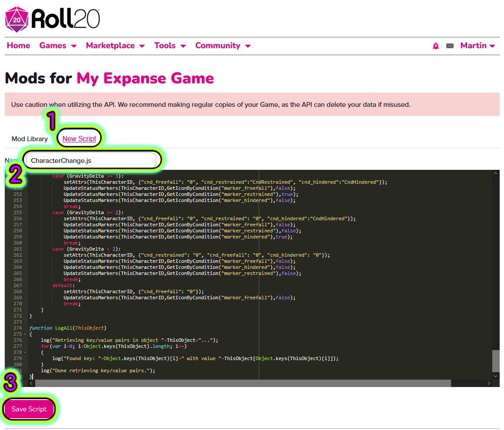504x430 pixels.
Task: Click 'break;' on line 266
Action: (72, 279)
